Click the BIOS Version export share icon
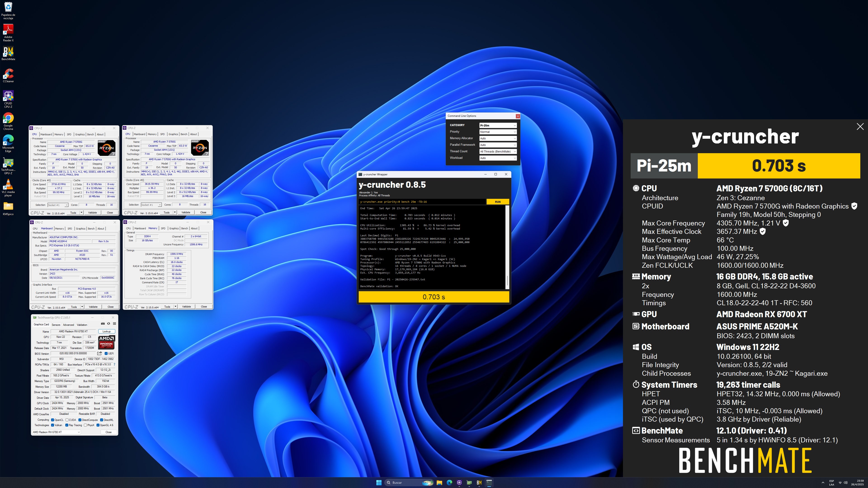The width and height of the screenshot is (868, 488). (99, 353)
